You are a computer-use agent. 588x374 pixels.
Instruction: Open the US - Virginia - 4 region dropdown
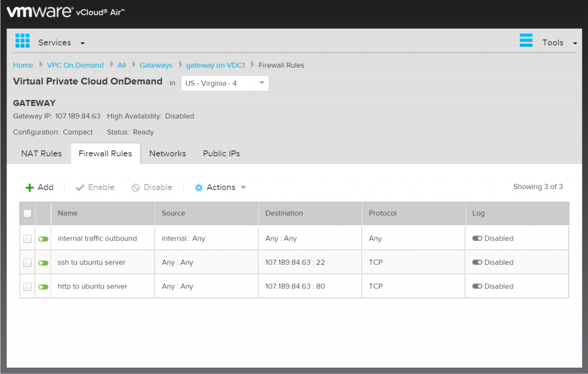(225, 83)
